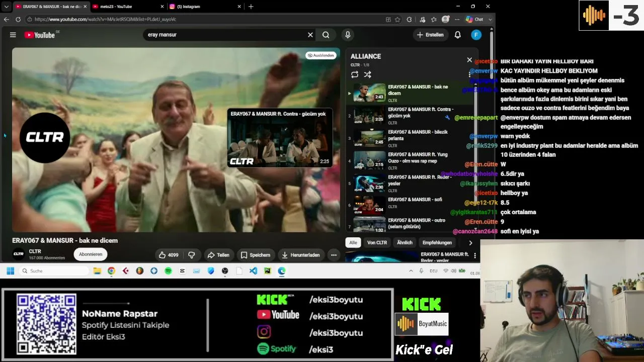Open OBS Studio from the taskbar

(225, 271)
